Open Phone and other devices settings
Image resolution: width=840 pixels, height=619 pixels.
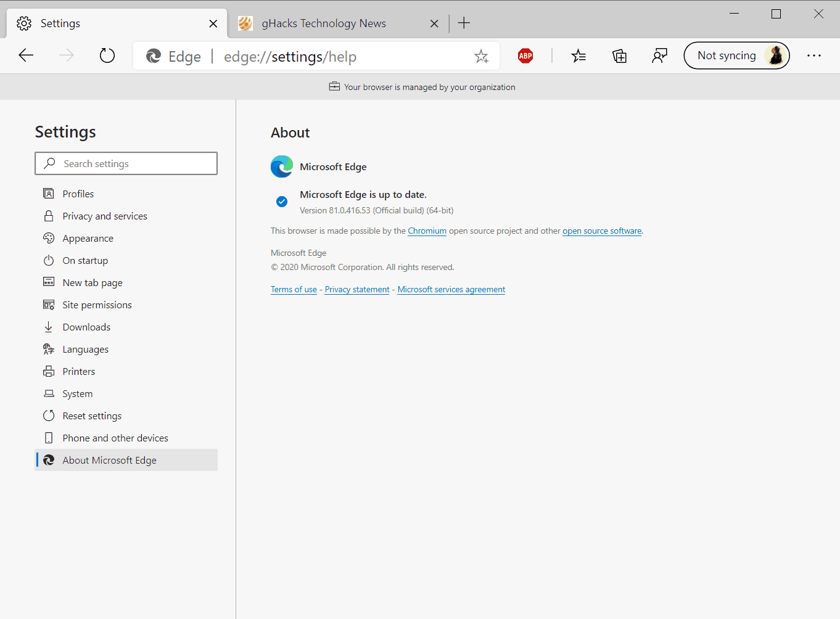click(x=126, y=438)
